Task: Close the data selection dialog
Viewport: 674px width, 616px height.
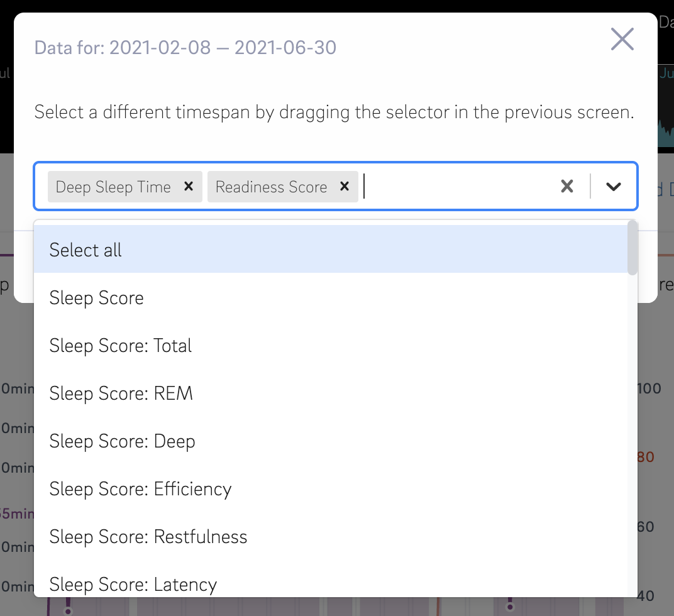Action: pyautogui.click(x=622, y=40)
